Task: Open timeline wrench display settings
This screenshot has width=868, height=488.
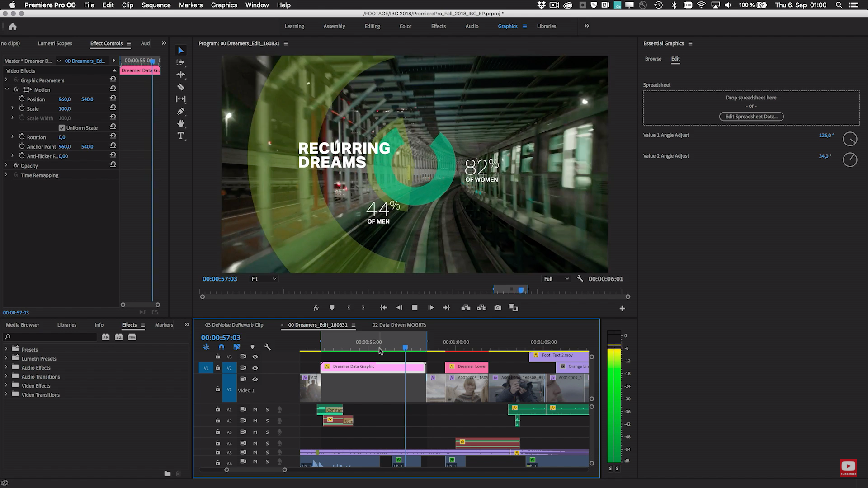Action: [x=268, y=347]
